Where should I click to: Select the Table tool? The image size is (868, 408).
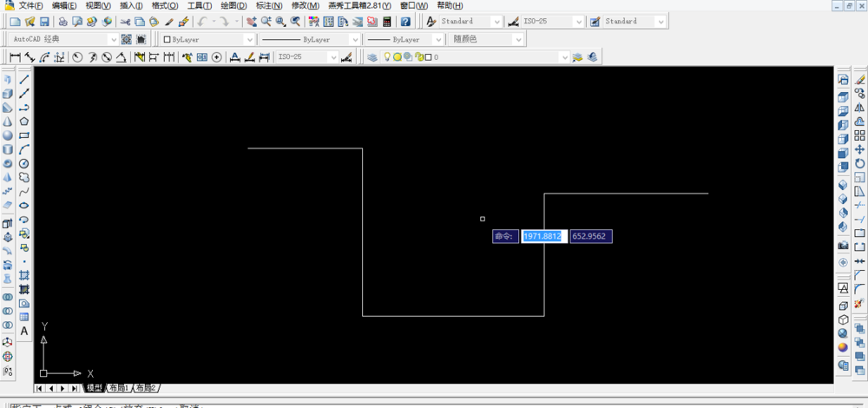[x=24, y=317]
